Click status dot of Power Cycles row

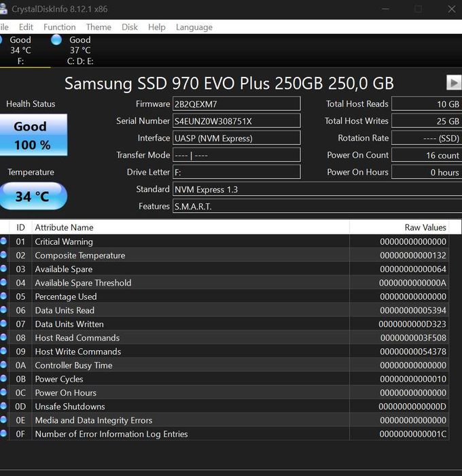[3, 378]
